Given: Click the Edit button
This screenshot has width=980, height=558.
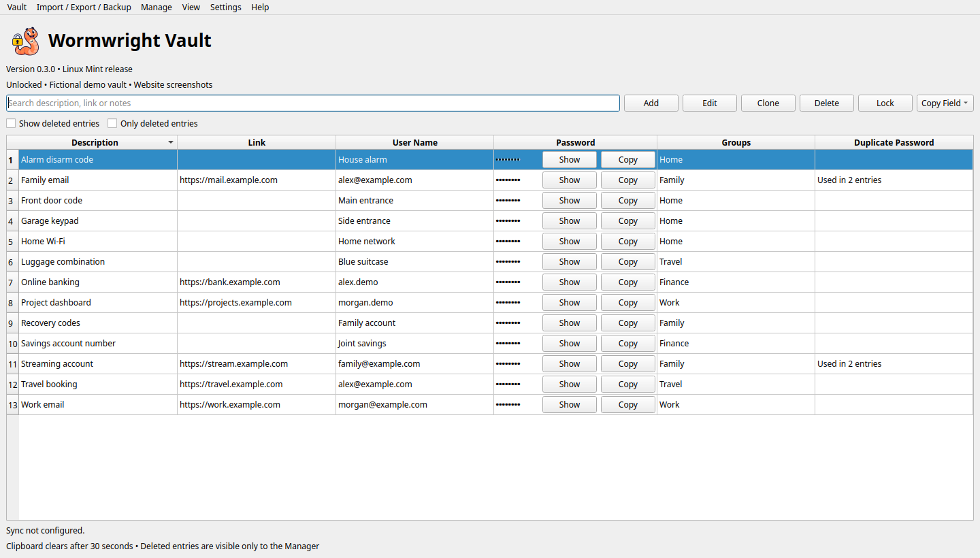Looking at the screenshot, I should [x=710, y=103].
